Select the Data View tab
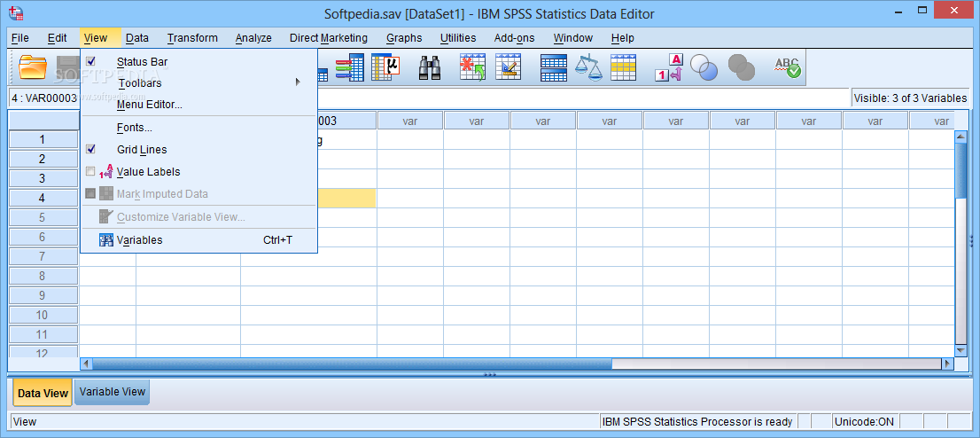 43,393
